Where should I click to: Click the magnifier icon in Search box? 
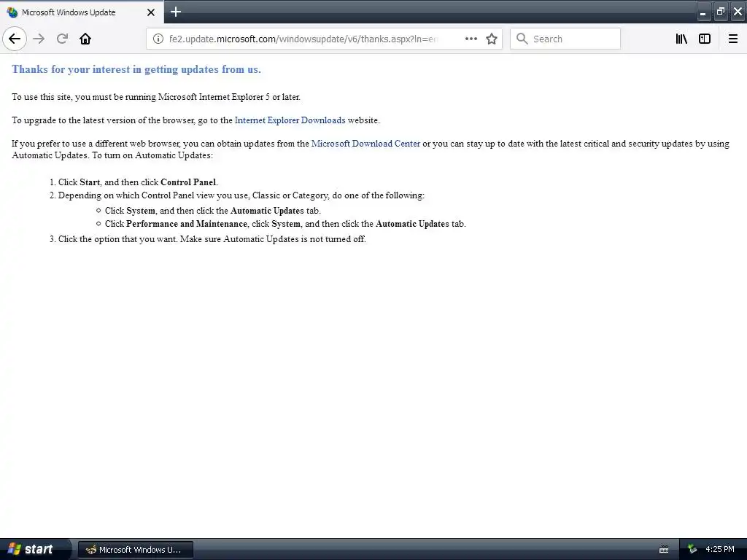pyautogui.click(x=522, y=39)
